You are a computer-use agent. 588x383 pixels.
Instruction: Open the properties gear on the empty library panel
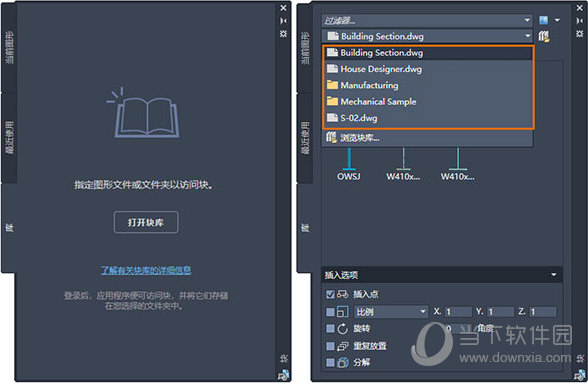(x=284, y=34)
